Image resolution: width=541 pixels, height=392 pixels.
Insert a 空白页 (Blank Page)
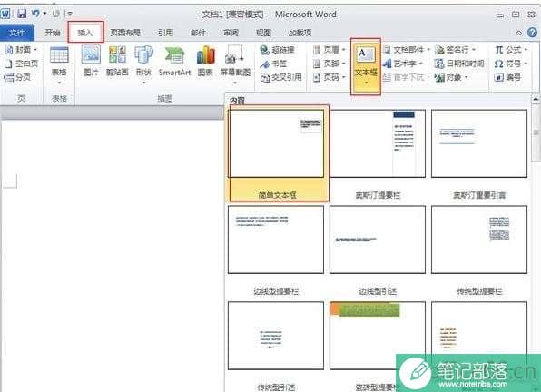click(x=22, y=64)
